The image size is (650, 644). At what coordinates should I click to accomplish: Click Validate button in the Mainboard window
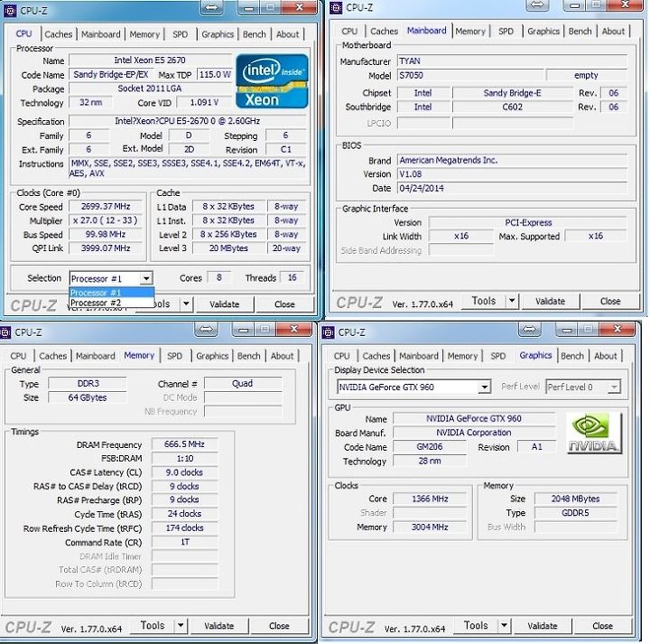click(550, 301)
